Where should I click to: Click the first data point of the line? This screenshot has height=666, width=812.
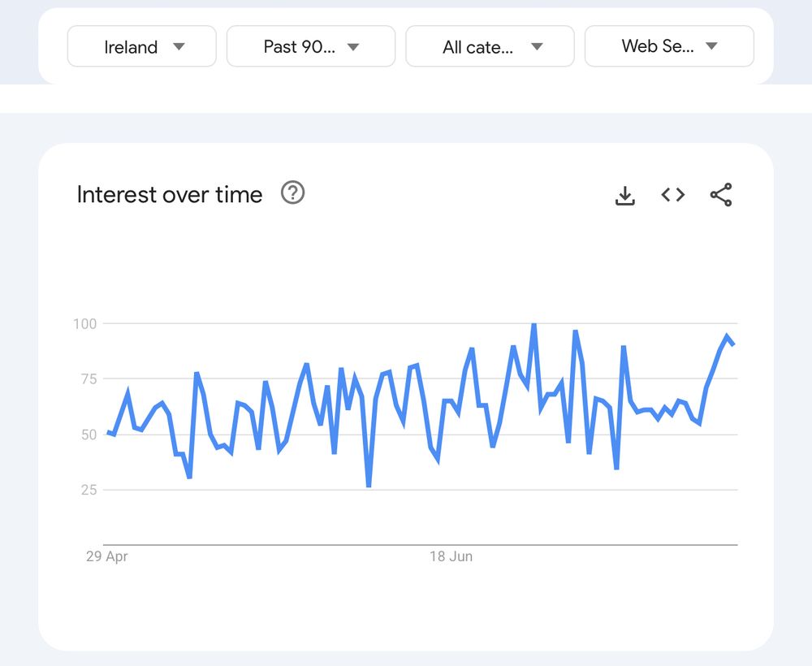107,432
